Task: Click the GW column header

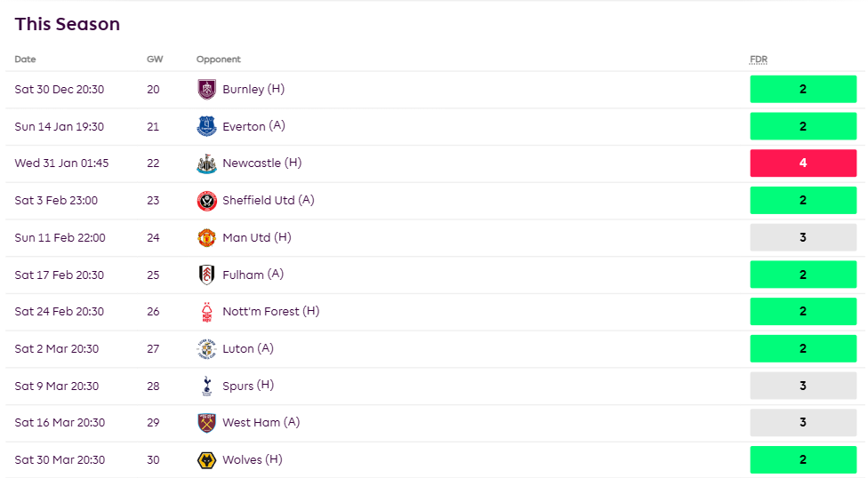Action: pos(155,60)
